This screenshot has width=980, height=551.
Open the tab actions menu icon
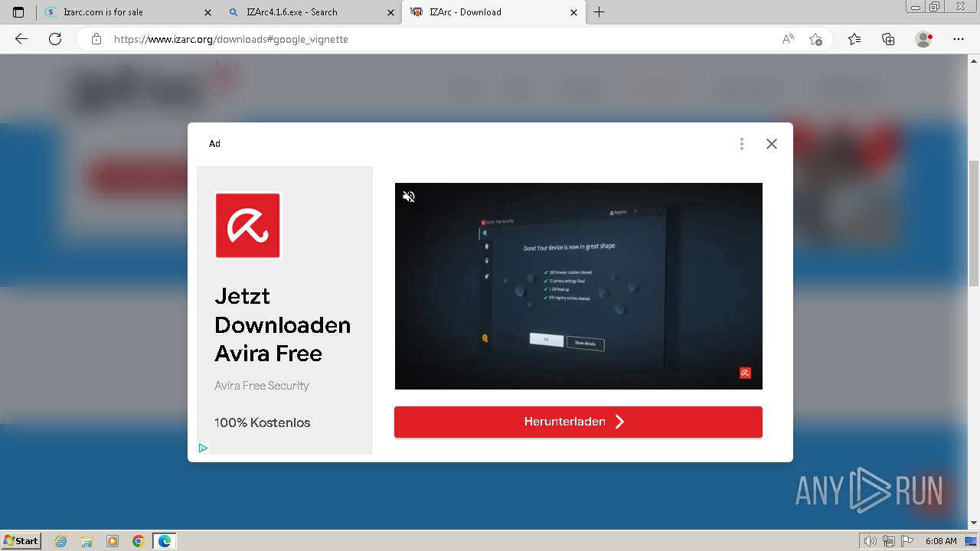18,12
